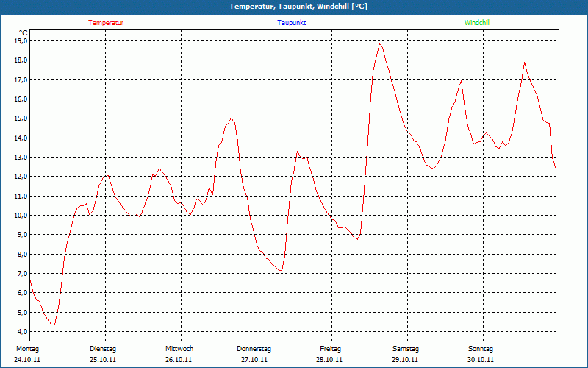Click the blue Taupunkt legend label
Screen dimensions: 588x368
tap(291, 23)
